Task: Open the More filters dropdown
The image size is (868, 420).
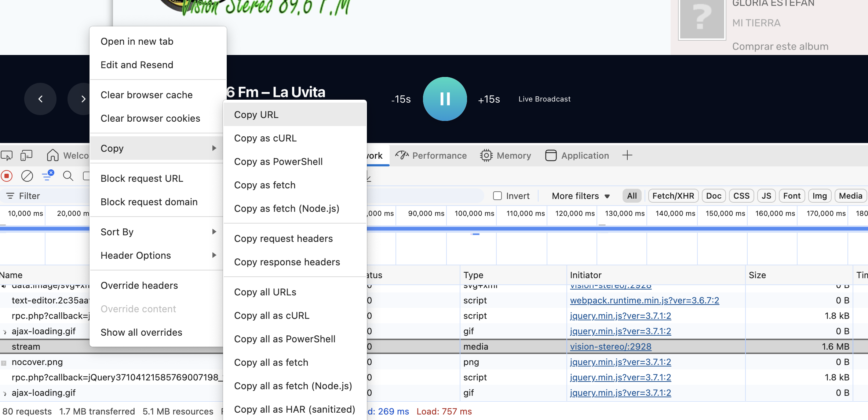Action: [579, 196]
